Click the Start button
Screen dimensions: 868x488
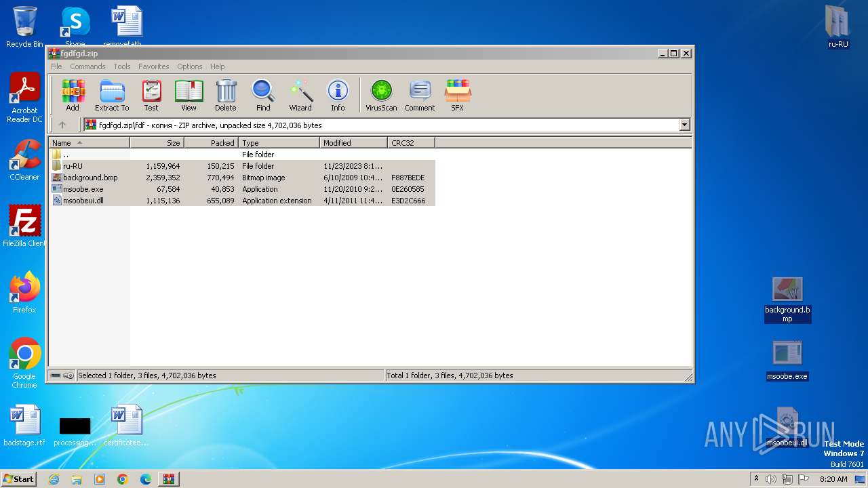19,479
